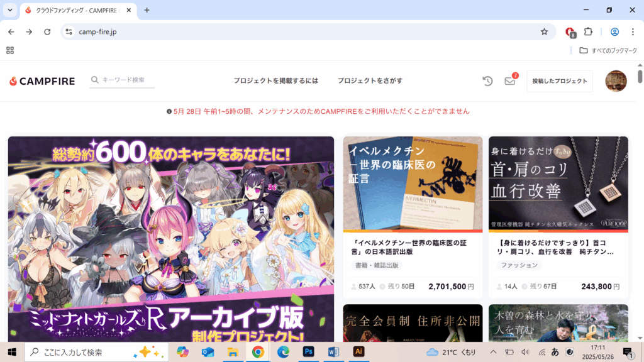The height and width of the screenshot is (362, 644).
Task: Open Word from taskbar
Action: click(x=333, y=352)
